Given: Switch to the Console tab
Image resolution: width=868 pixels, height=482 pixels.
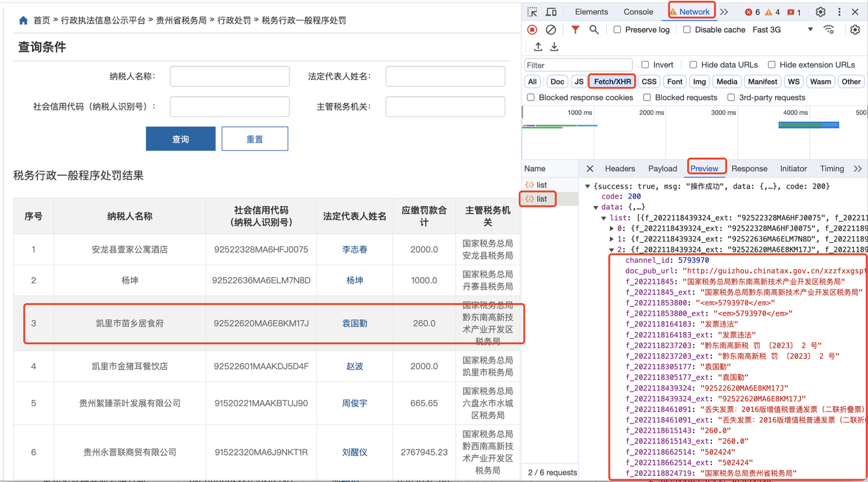Looking at the screenshot, I should pos(638,12).
